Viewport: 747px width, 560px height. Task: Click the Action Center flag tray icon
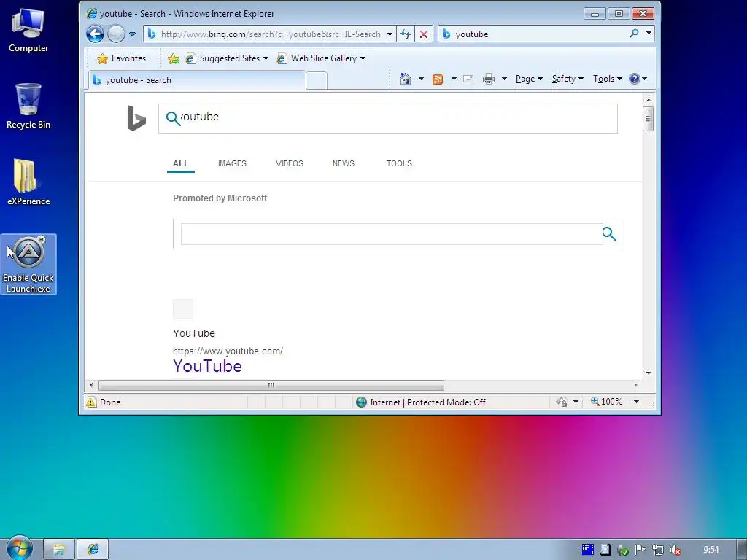640,550
